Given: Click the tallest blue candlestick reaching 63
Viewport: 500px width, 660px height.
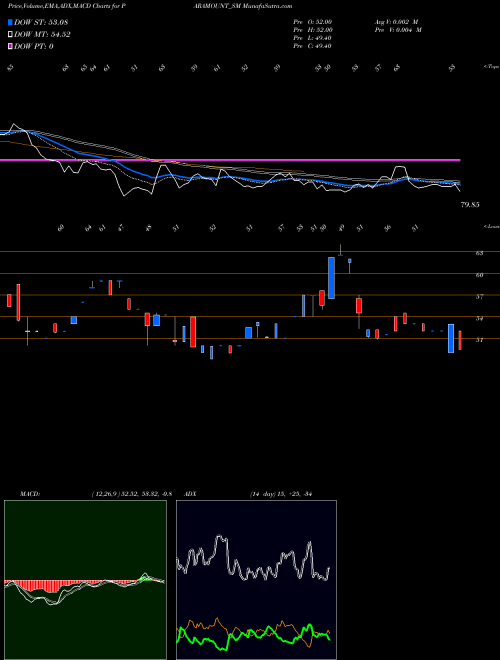Looking at the screenshot, I should click(x=331, y=278).
